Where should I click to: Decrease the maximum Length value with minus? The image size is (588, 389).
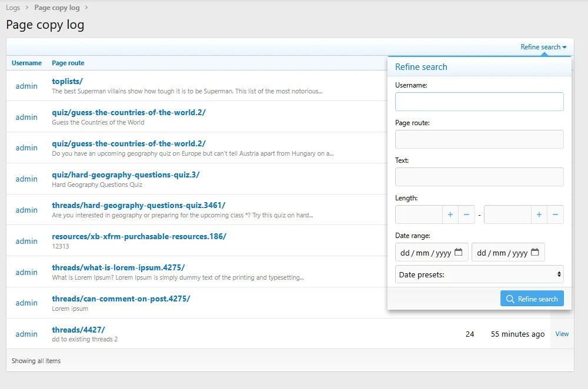coord(555,214)
